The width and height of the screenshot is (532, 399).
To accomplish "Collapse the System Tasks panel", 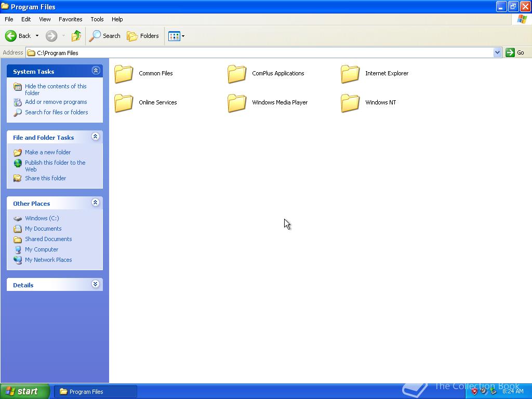I will pos(96,71).
